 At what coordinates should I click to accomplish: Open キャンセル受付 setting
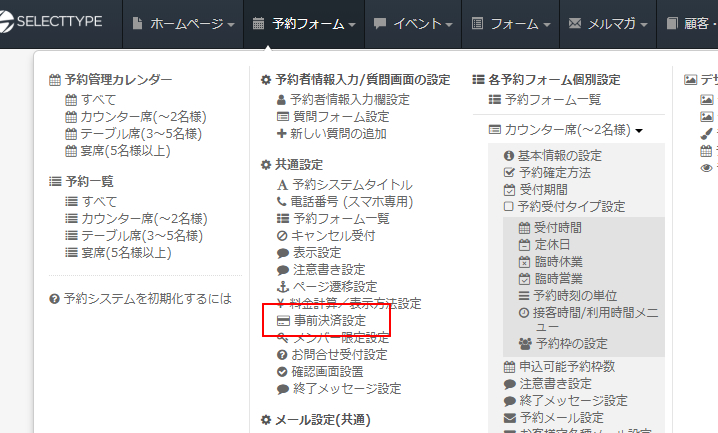tap(326, 235)
